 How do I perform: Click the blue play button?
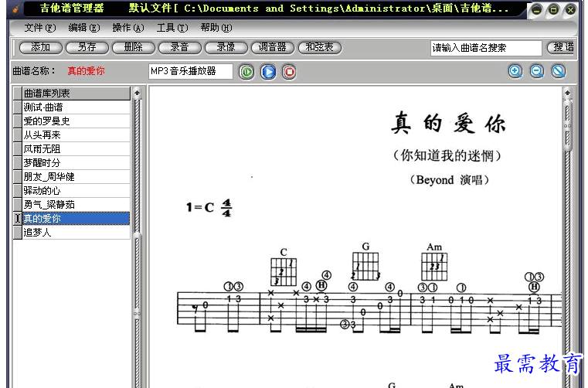pyautogui.click(x=268, y=72)
